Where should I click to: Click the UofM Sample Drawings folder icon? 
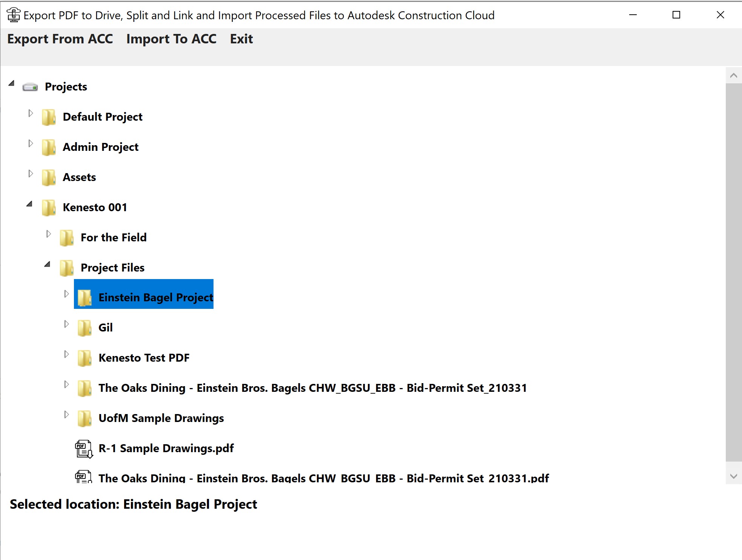point(84,419)
